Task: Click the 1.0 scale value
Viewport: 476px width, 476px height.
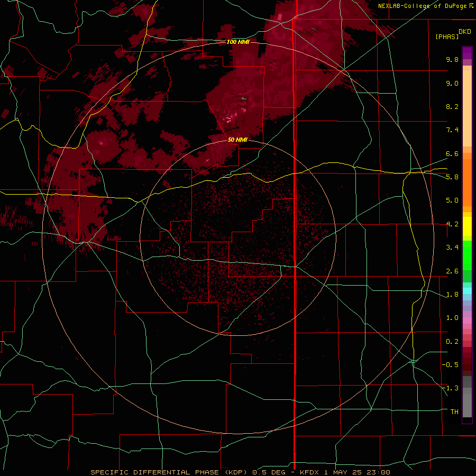Action: [452, 318]
